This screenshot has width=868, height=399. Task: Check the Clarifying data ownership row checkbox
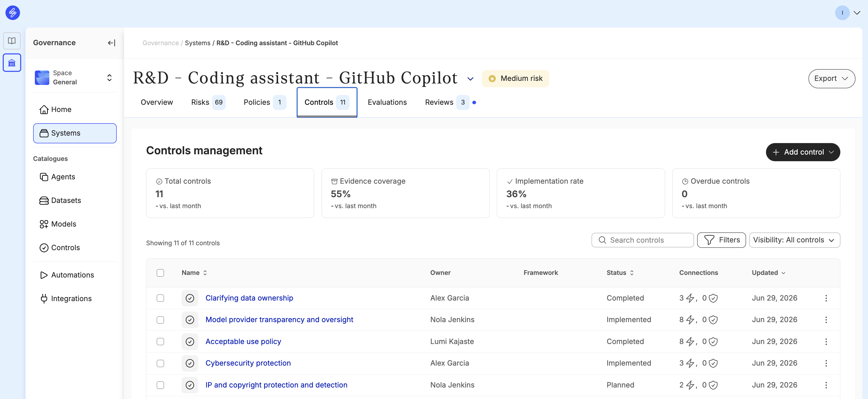pyautogui.click(x=161, y=298)
